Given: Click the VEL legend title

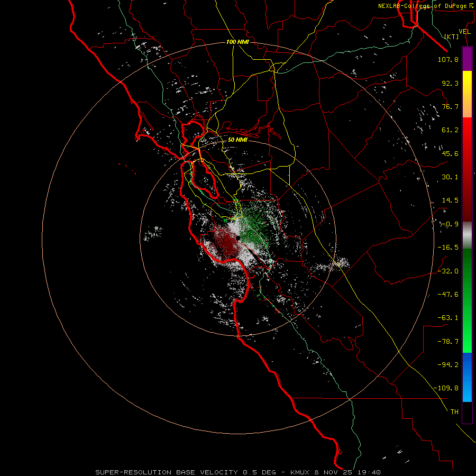Looking at the screenshot, I should point(464,32).
